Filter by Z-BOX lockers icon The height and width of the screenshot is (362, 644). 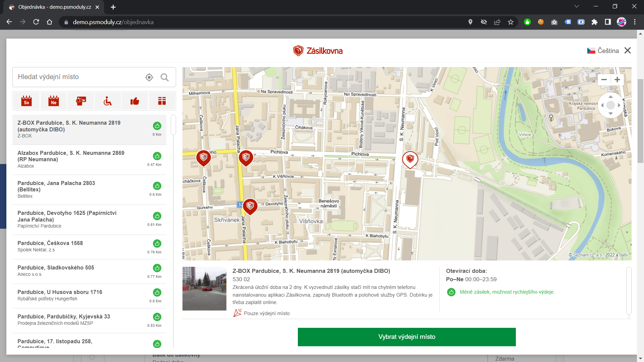(162, 101)
